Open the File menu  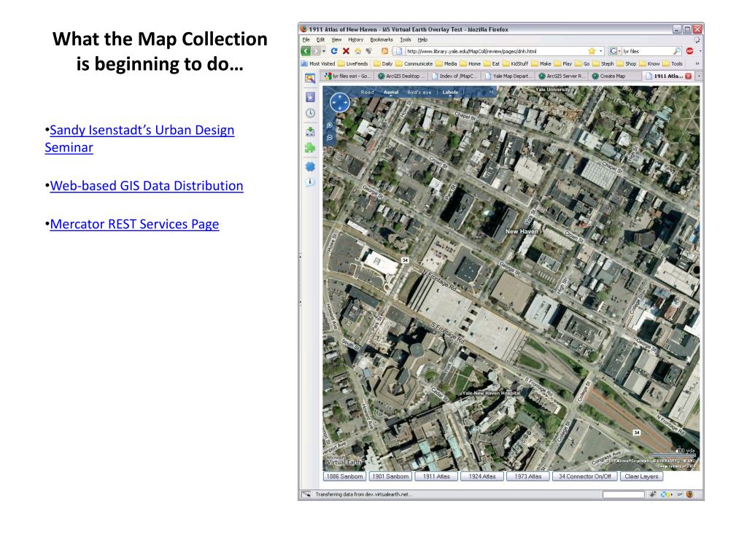[306, 40]
